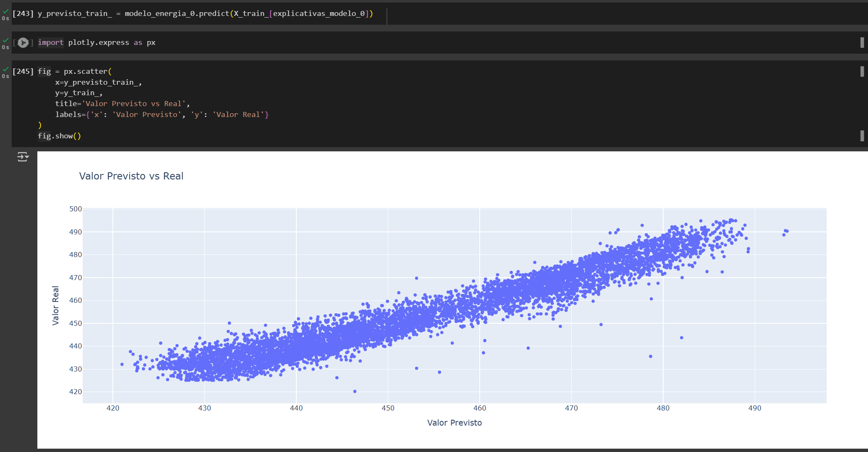Click the x-axis tick label 480

[x=663, y=408]
